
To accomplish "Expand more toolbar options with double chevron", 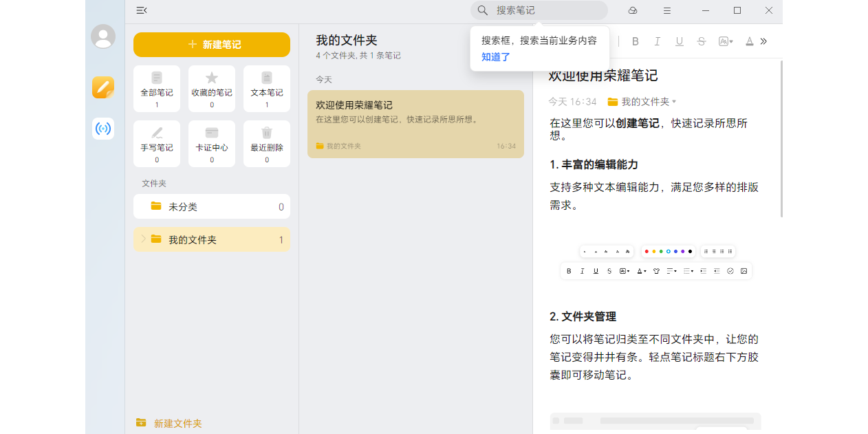I will coord(763,41).
